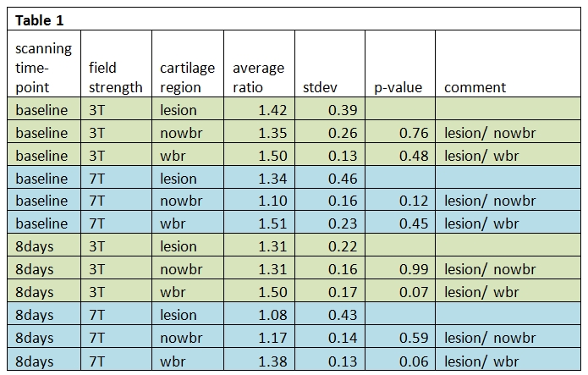Image resolution: width=588 pixels, height=375 pixels.
Task: Select the "cartilage region" header cell
Action: [187, 77]
